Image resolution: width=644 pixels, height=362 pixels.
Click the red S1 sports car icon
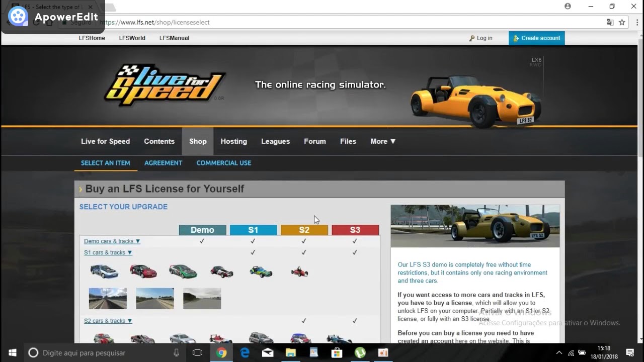coord(143,271)
